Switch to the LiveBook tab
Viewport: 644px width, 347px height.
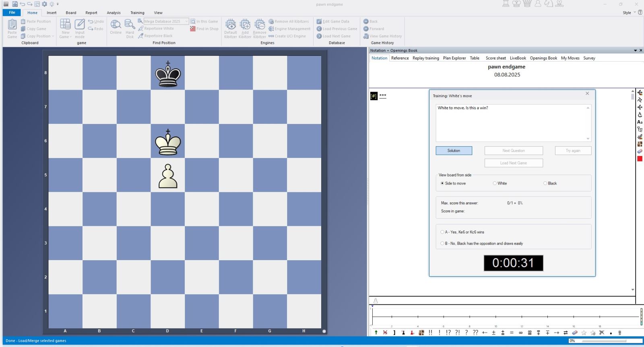[518, 58]
